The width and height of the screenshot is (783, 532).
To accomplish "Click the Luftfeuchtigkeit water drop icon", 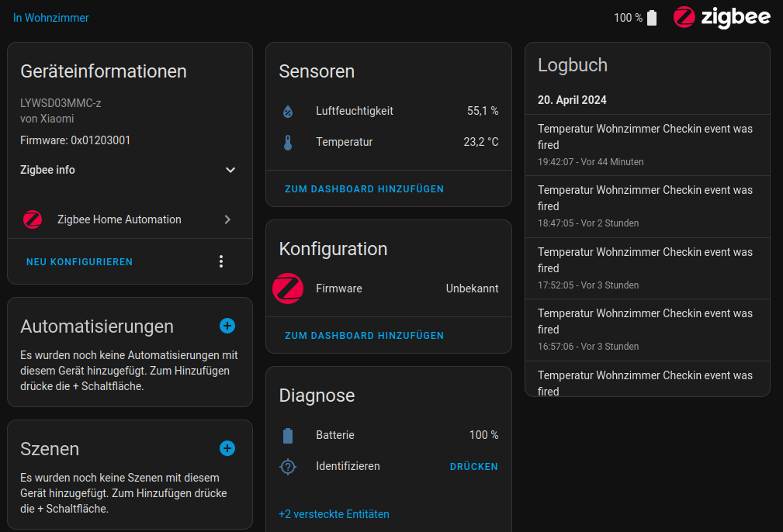I will [x=288, y=112].
